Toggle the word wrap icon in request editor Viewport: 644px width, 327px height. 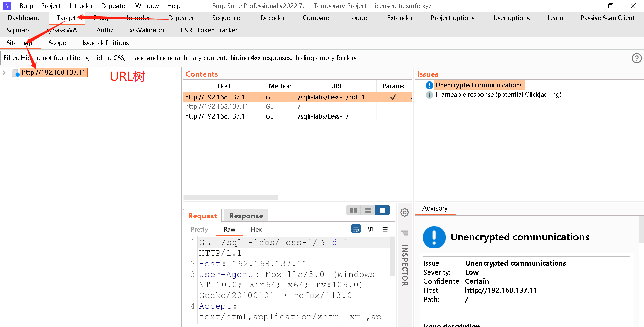coord(356,229)
